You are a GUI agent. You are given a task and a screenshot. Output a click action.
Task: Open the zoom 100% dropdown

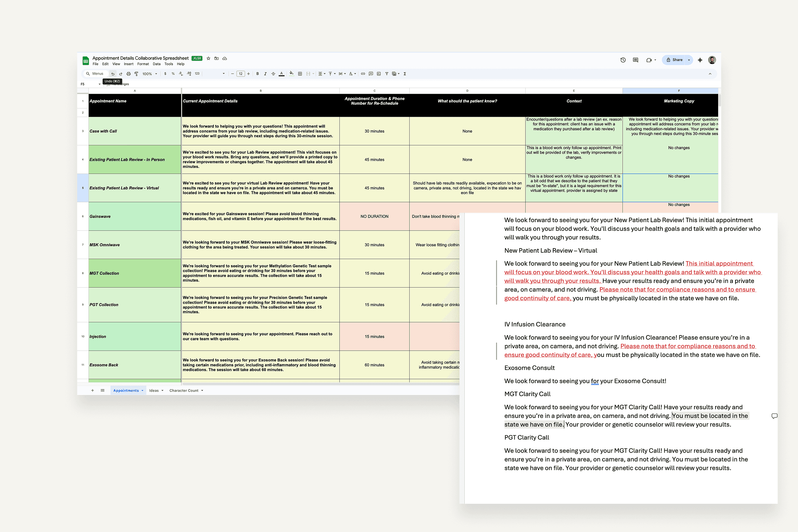point(150,74)
